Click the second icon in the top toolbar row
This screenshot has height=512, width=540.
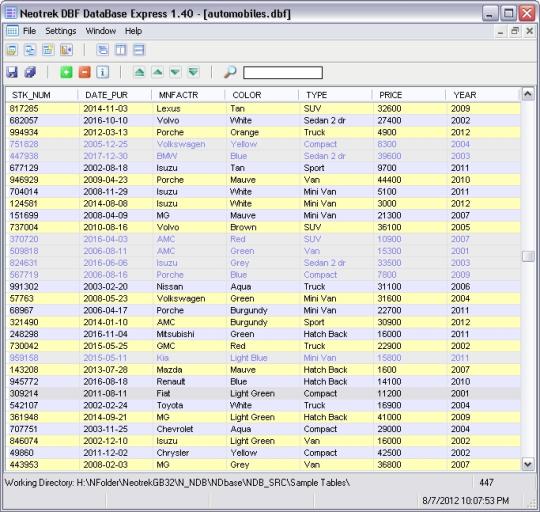[30, 50]
